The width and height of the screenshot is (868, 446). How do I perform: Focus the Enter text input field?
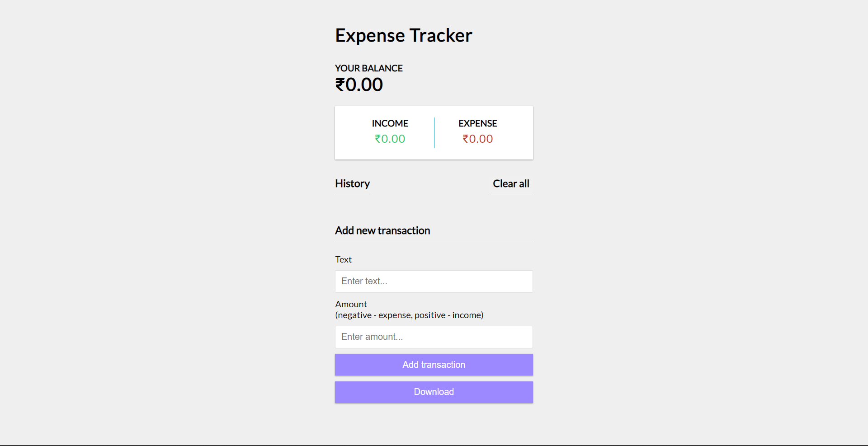pyautogui.click(x=434, y=282)
